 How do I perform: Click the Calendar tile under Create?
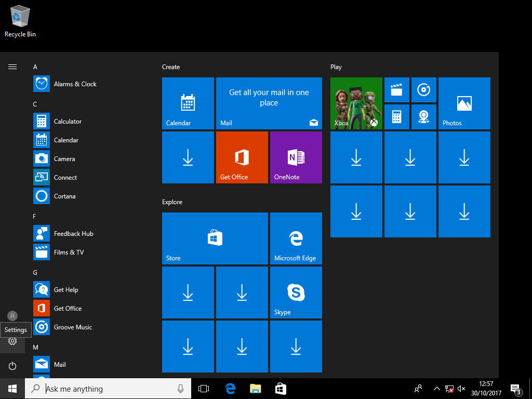[188, 103]
